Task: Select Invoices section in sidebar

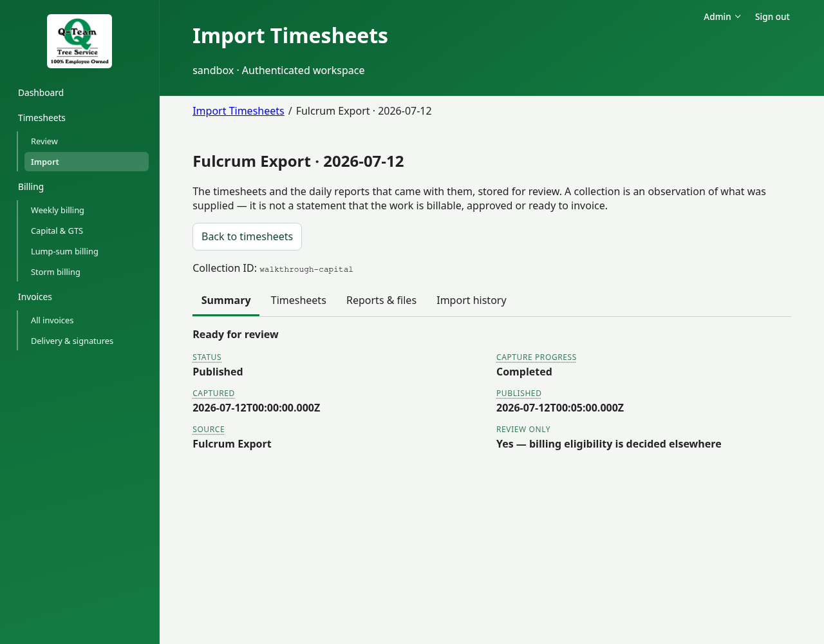Action: pos(35,297)
